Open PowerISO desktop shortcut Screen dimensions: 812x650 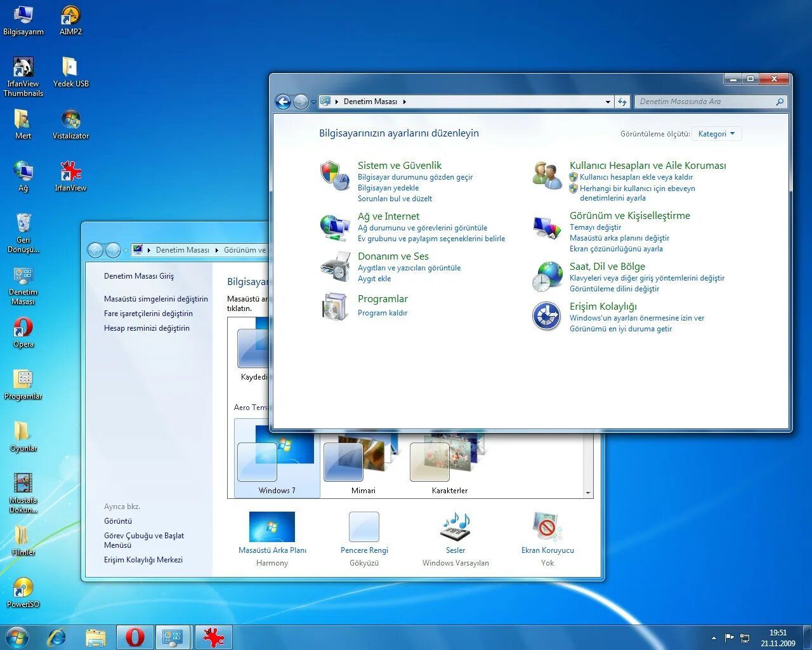[23, 593]
